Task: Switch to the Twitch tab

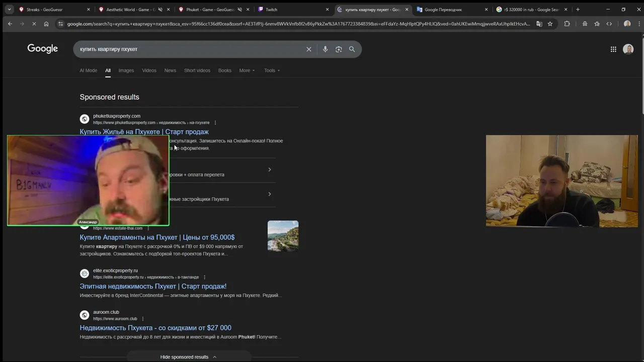Action: pos(293,10)
